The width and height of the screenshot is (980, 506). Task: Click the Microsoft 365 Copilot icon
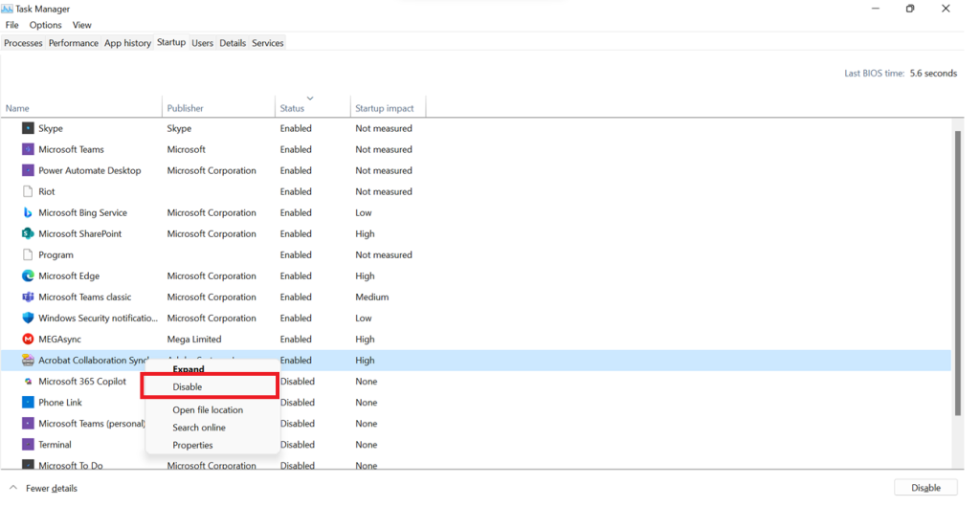click(x=28, y=382)
